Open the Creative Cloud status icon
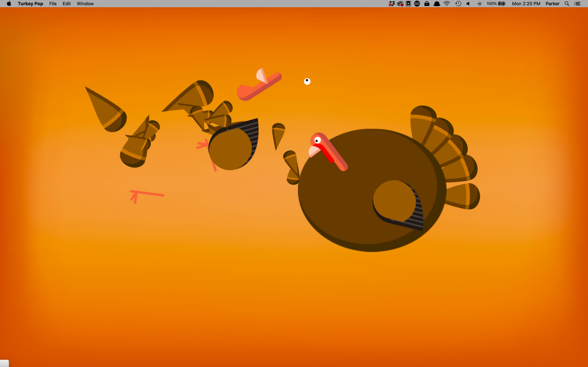This screenshot has width=588, height=367. point(400,4)
